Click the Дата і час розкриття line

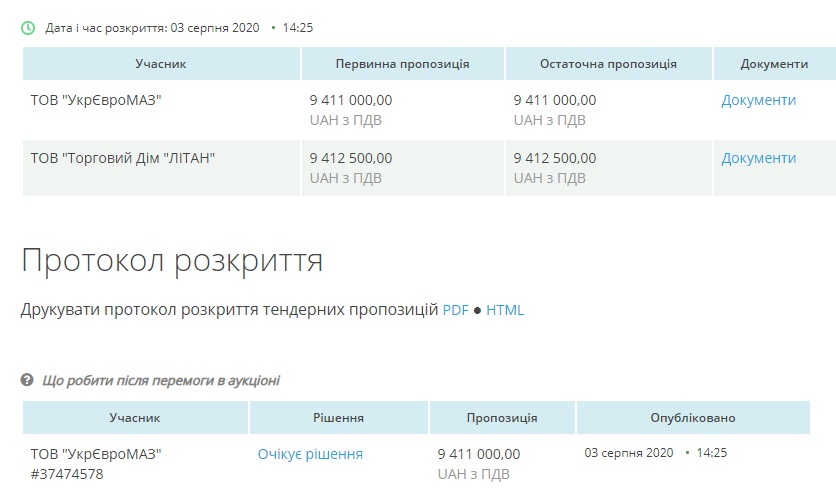pos(179,28)
